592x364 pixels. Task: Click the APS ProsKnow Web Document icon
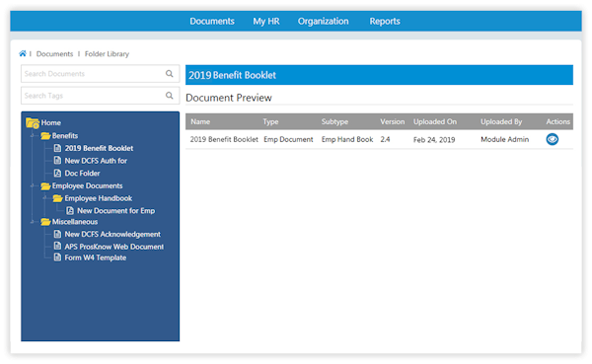[57, 247]
